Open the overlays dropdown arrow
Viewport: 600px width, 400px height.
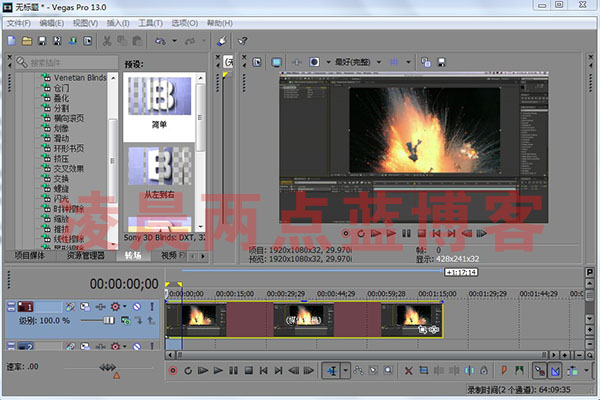click(x=408, y=62)
